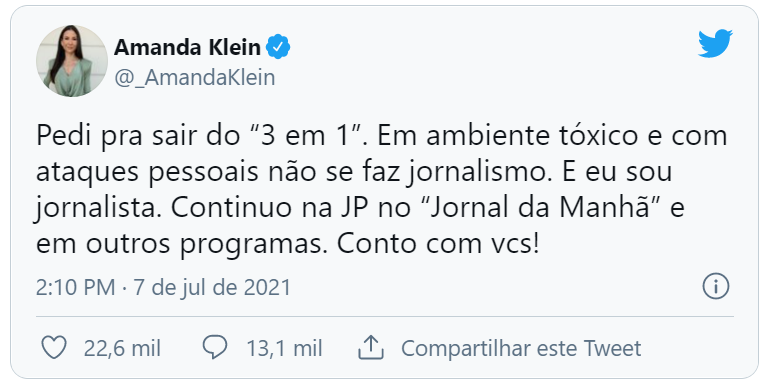Click the blue verified badge
This screenshot has height=386, width=766.
(278, 47)
